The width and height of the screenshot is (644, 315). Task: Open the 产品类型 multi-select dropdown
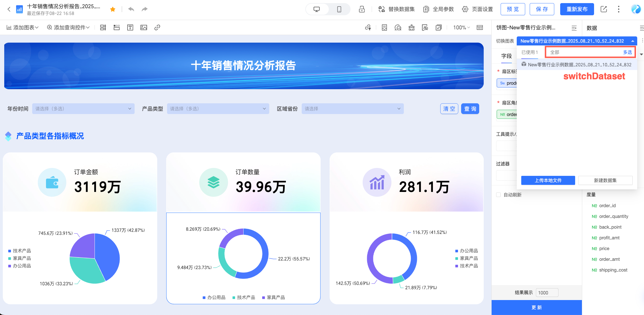[218, 109]
